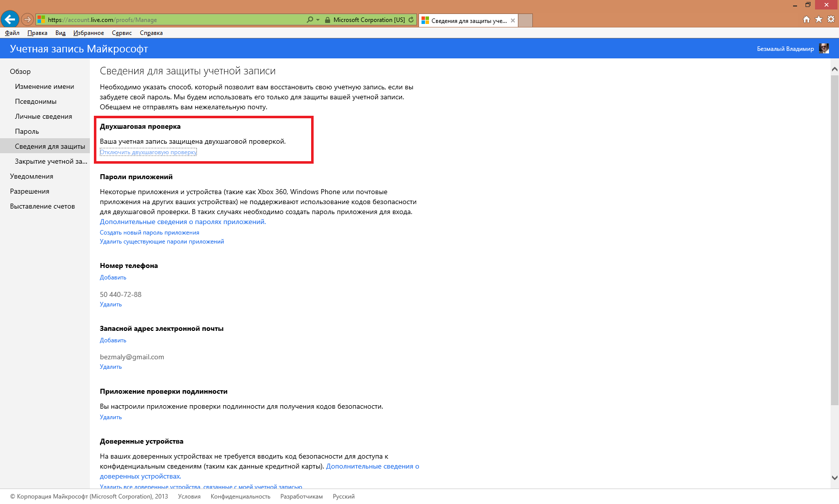Screen dimensions: 839x504
Task: Click Добавить under Запасной адрес электронной почты
Action: coord(113,340)
